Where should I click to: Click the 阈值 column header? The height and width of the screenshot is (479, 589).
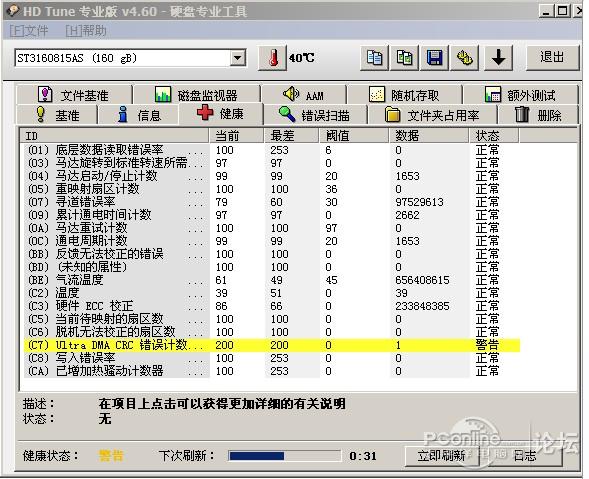(353, 136)
